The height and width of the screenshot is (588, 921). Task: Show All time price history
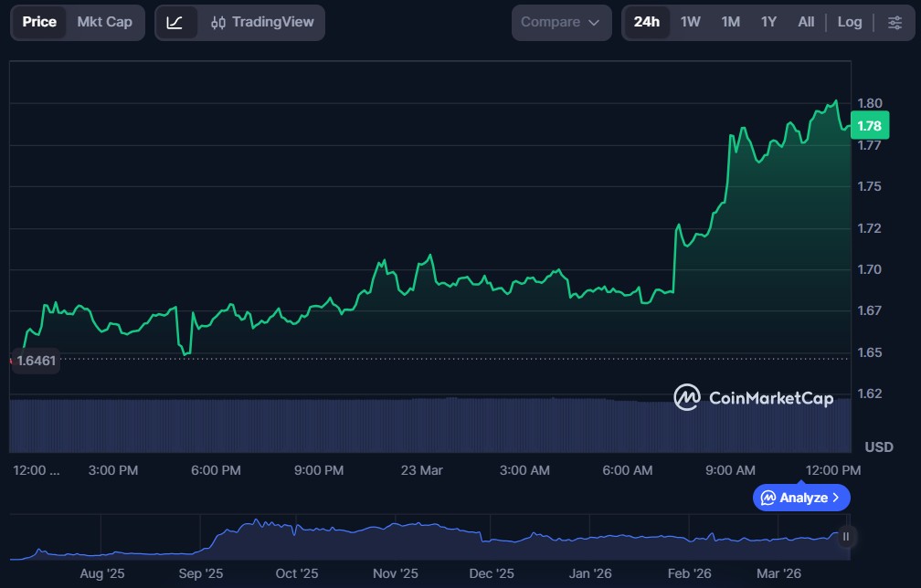(806, 22)
